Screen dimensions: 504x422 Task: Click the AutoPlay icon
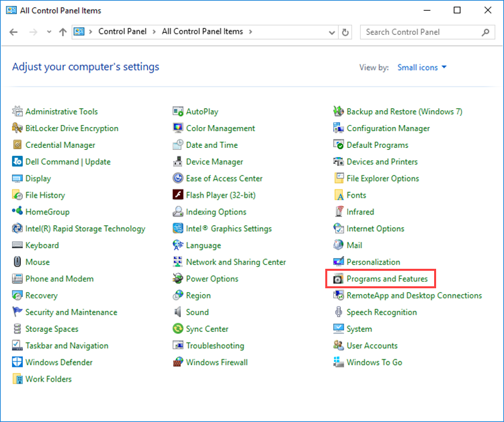(x=178, y=111)
